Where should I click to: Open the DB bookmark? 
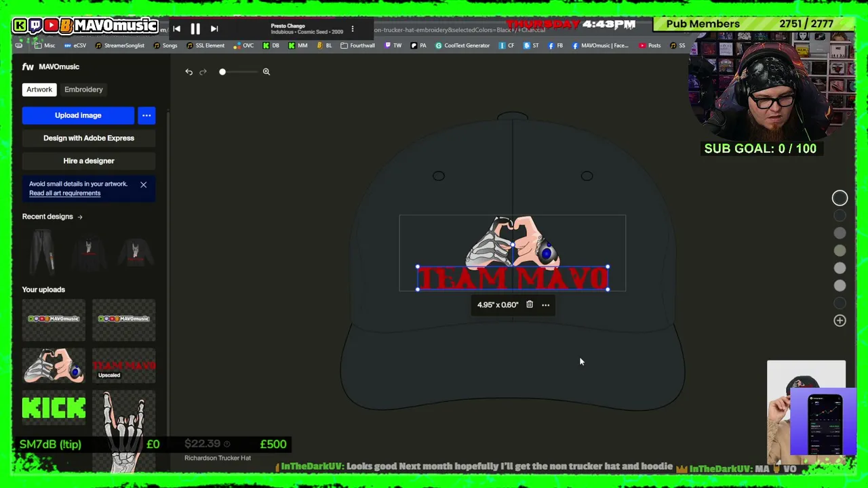[271, 45]
